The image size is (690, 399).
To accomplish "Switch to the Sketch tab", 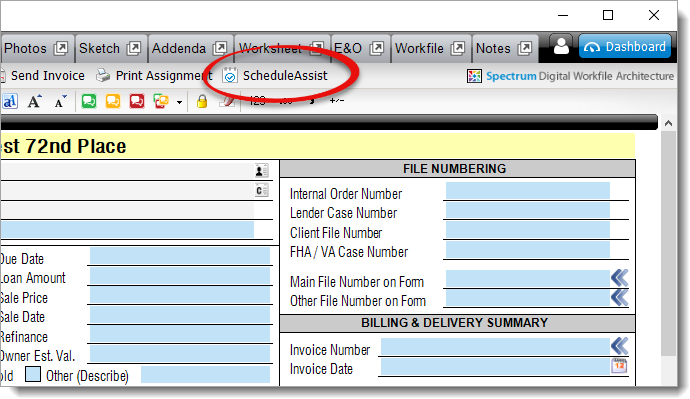I will pos(110,48).
